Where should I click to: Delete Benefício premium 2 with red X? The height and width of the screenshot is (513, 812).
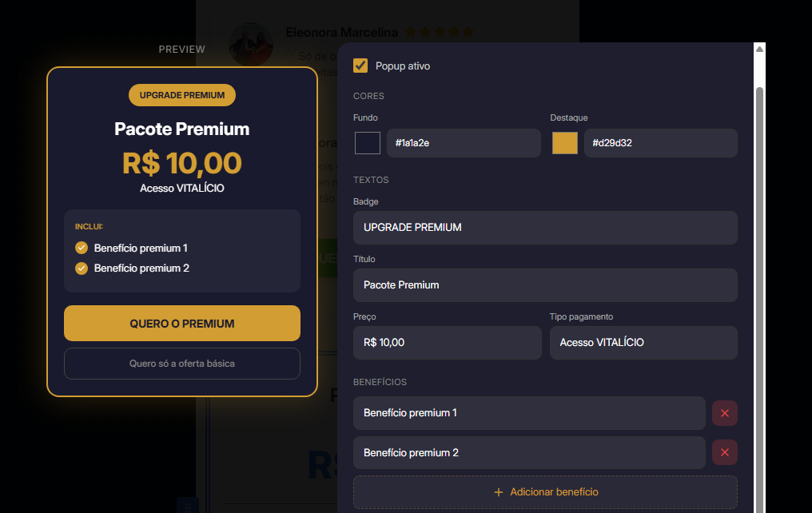pyautogui.click(x=724, y=452)
